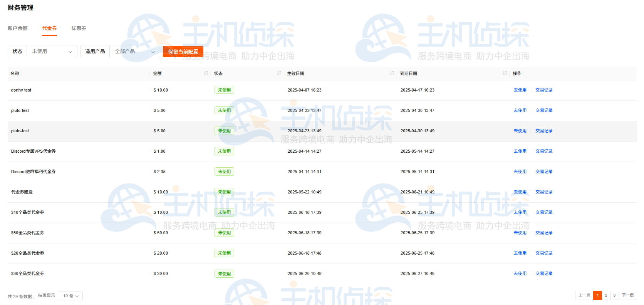Open the 10 条 page size dropdown
644x305 pixels.
coord(70,296)
